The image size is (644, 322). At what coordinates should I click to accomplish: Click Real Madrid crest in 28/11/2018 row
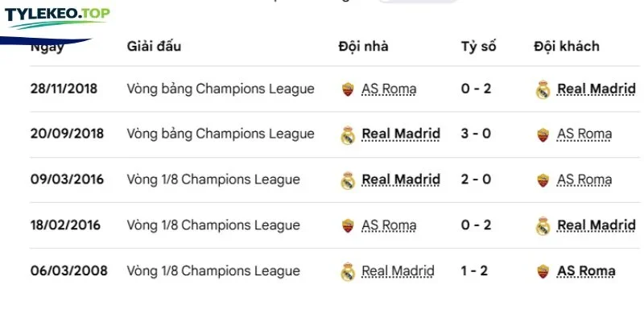(543, 89)
